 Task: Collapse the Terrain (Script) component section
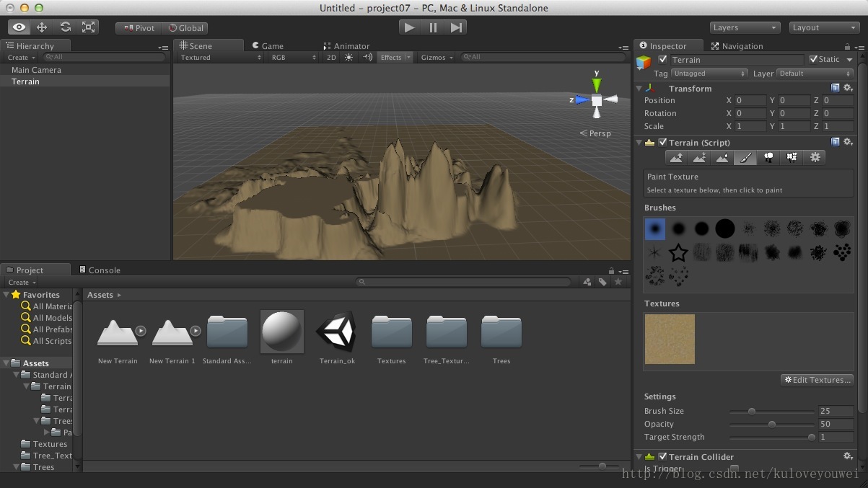[639, 143]
